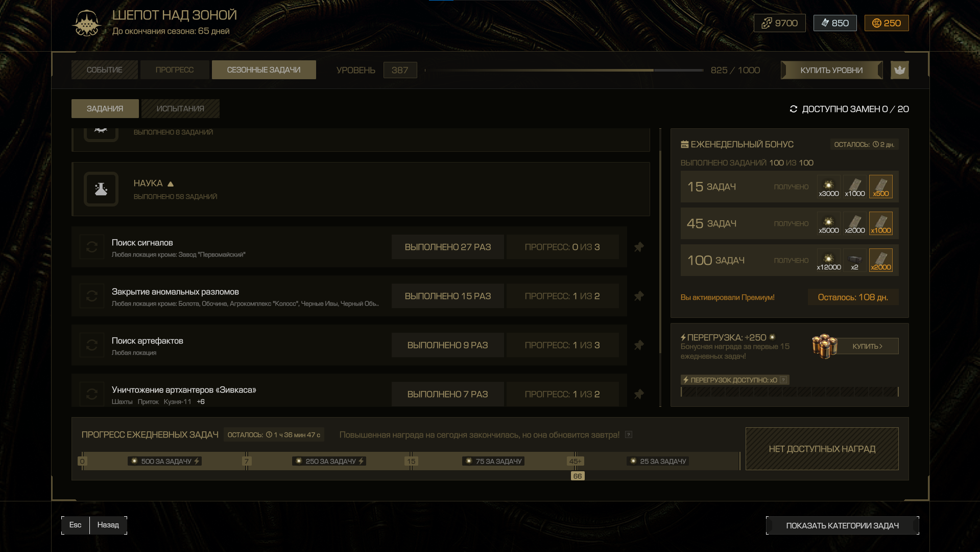Replace the 'Уничтожение артхантеров' task via refresh icon

[92, 394]
